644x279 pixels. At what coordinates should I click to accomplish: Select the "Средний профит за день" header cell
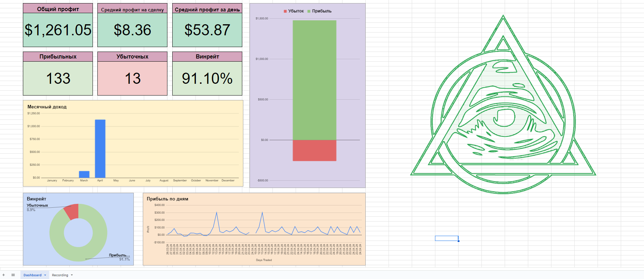tap(207, 8)
